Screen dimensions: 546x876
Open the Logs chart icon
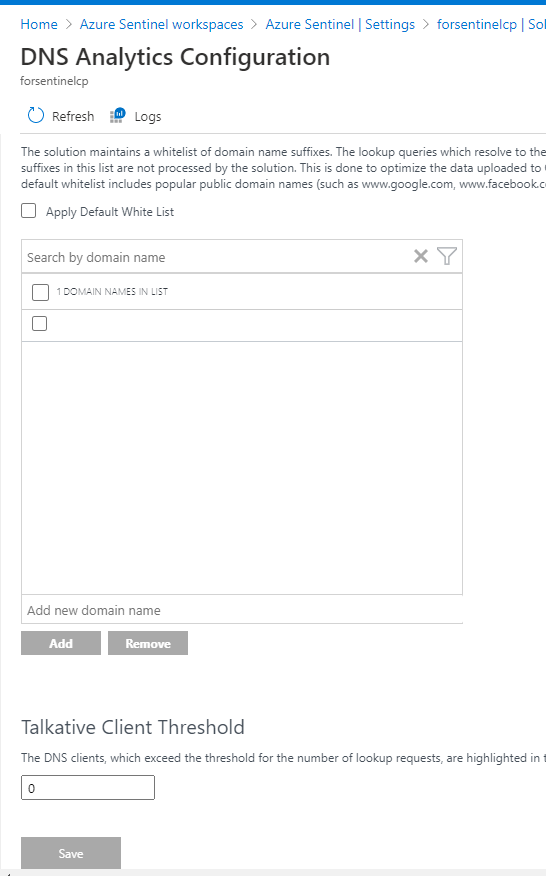[x=117, y=115]
